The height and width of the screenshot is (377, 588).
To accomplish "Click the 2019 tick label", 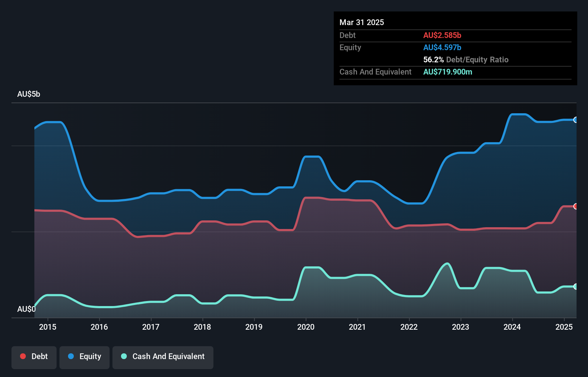I will coord(254,327).
